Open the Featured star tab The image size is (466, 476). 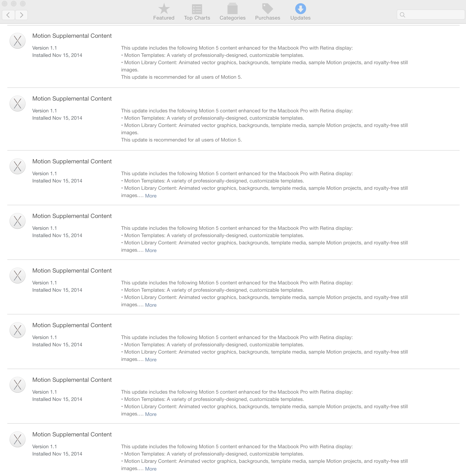(x=164, y=12)
